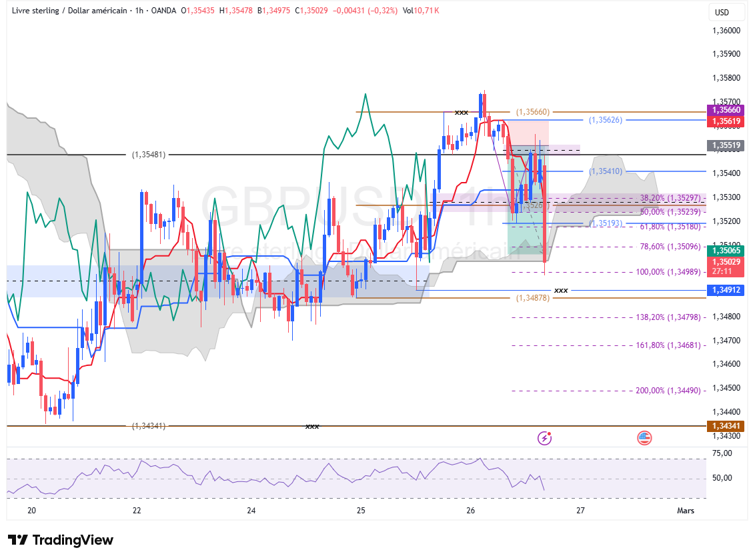Screen dimensions: 753x560
Task: Click the red short-position stop zone
Action: (x=528, y=133)
